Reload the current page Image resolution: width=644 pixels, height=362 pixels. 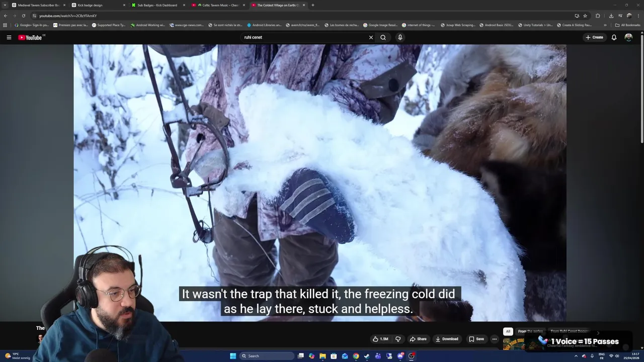pos(23,16)
